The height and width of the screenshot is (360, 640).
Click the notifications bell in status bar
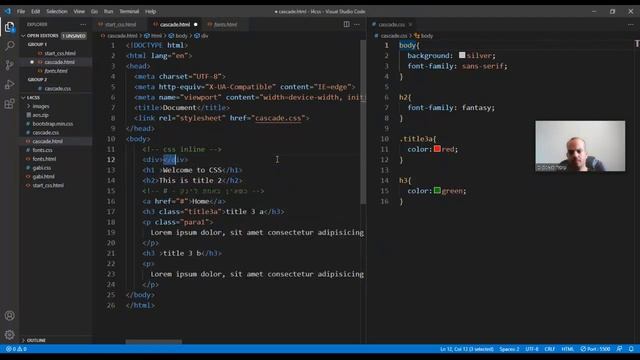[631, 349]
